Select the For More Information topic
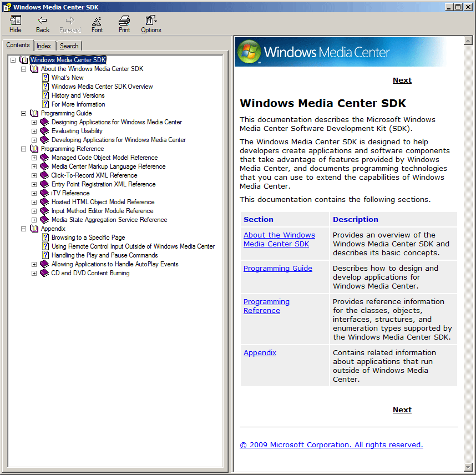476x475 pixels. (x=78, y=104)
